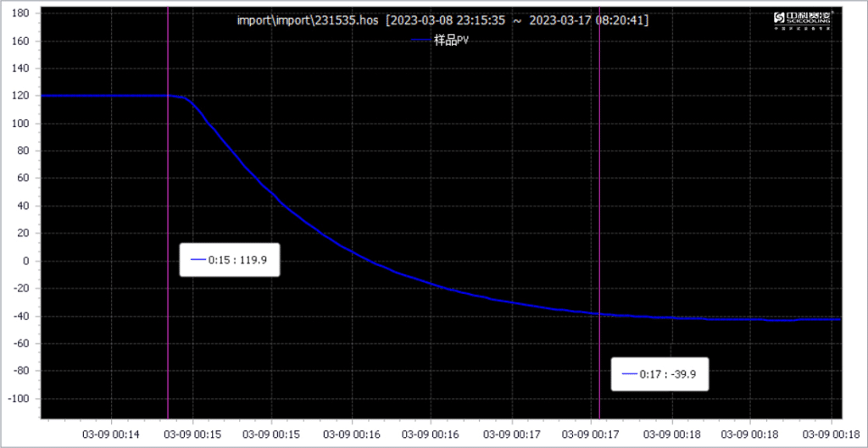Click the end timestamp 2023-03-17 08:20:41
Image resolution: width=868 pixels, height=448 pixels.
[587, 20]
